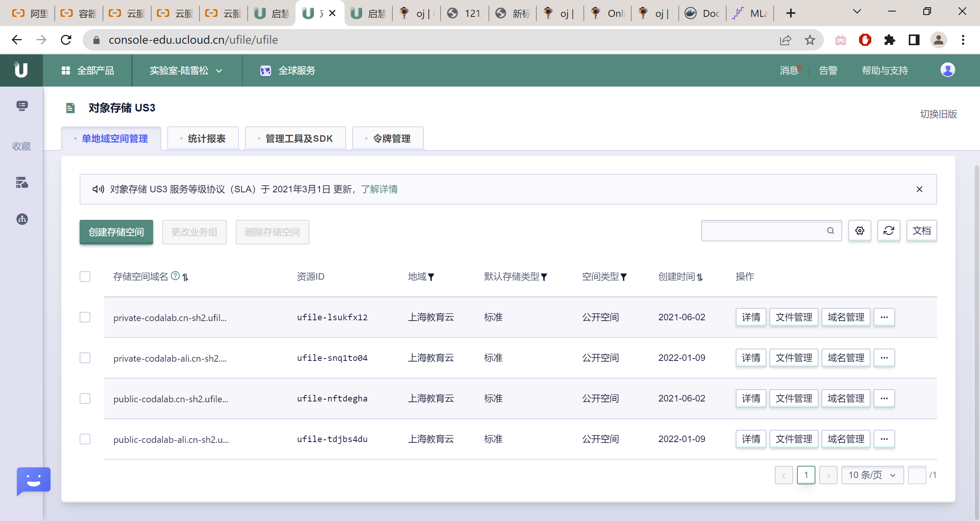The height and width of the screenshot is (521, 980).
Task: Open table column settings gear
Action: tap(859, 231)
